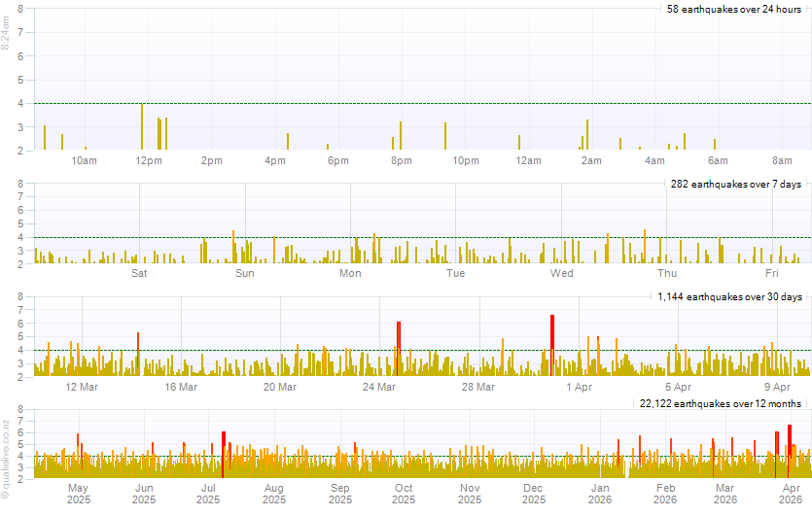
Task: Select the "Sun" label on the 7-day chart
Action: [245, 274]
